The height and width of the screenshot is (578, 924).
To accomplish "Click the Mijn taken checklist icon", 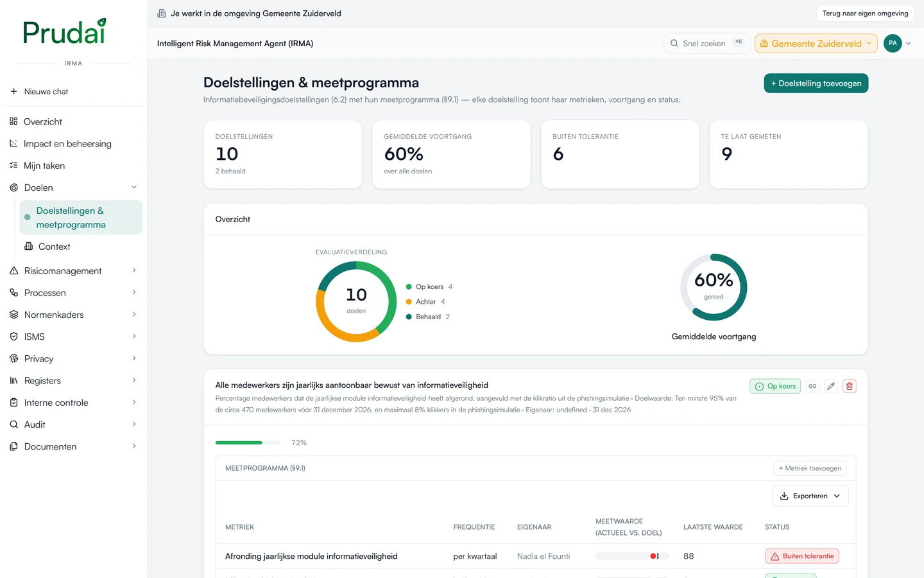I will (13, 166).
